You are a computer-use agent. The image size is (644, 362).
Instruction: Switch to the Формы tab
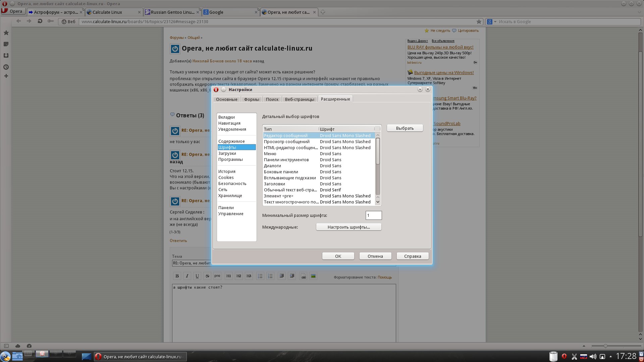(x=252, y=99)
